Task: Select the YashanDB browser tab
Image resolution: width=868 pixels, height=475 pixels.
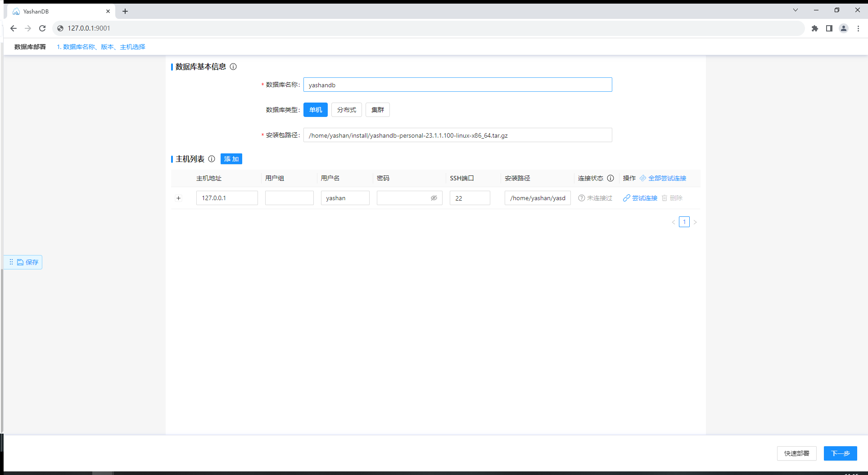Action: pyautogui.click(x=61, y=11)
